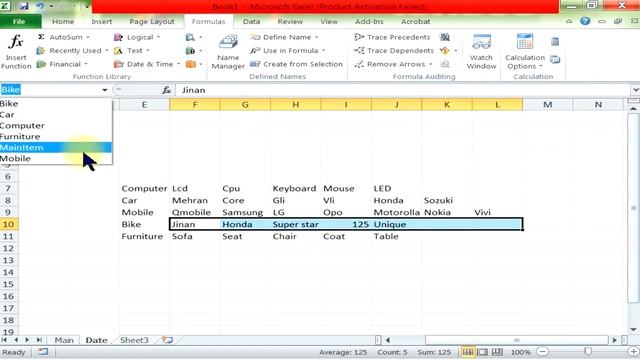Switch to the View tab
Screen dimensions: 640x360
click(x=329, y=21)
